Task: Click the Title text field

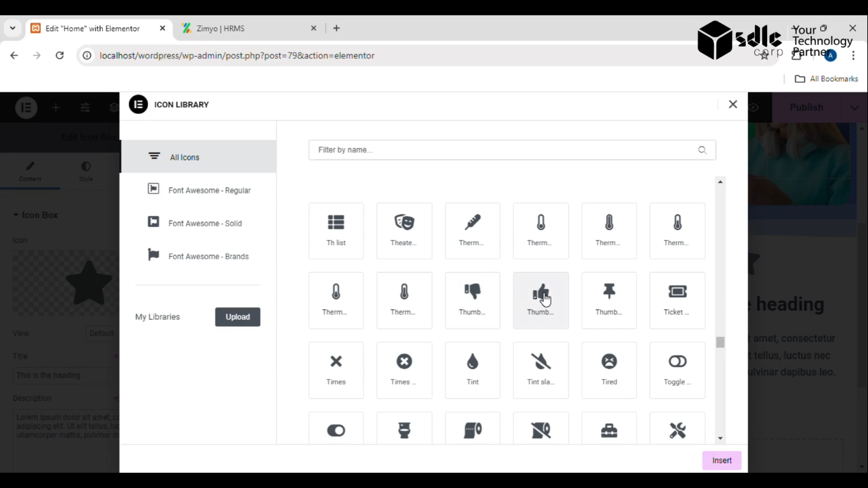Action: [66, 375]
